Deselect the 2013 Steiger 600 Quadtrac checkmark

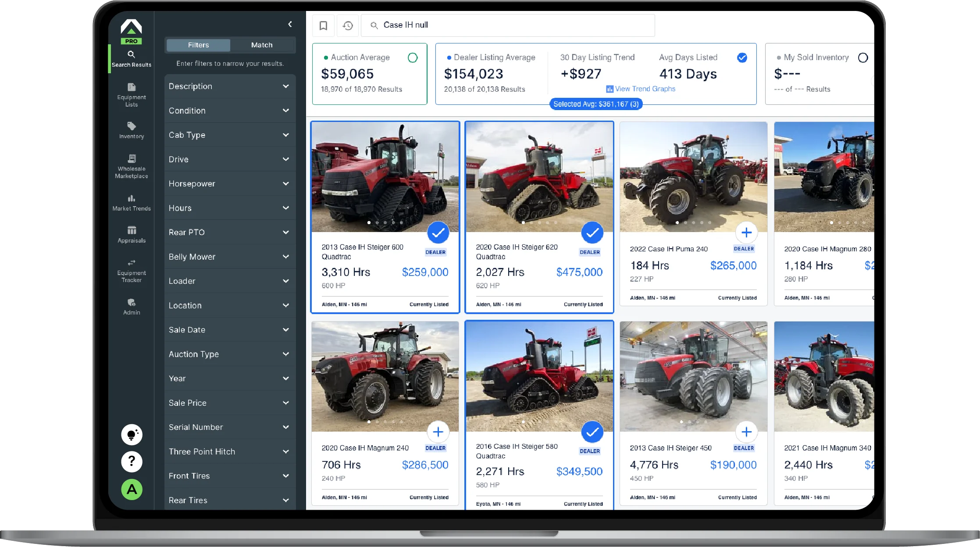point(438,233)
